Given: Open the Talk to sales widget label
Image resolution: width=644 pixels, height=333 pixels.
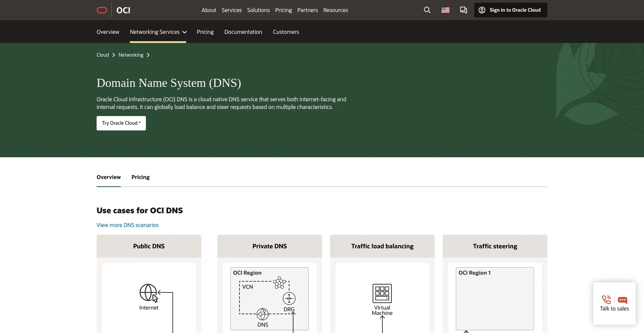Looking at the screenshot, I should click(x=614, y=309).
